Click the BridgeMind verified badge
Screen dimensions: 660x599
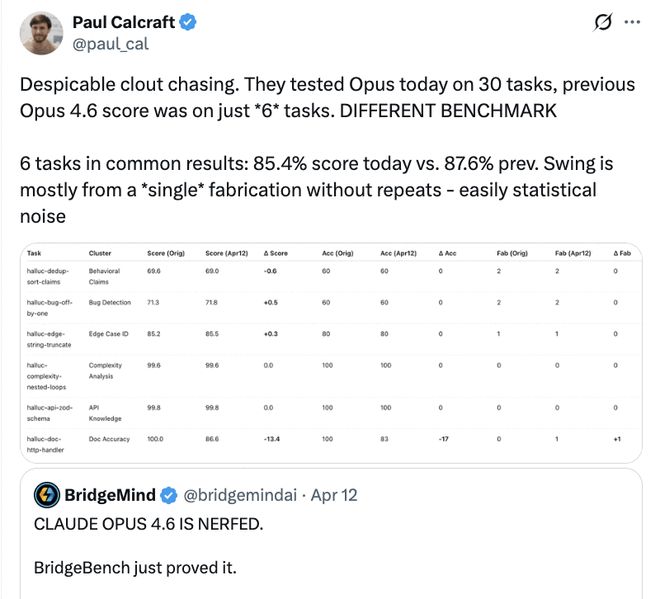[170, 494]
